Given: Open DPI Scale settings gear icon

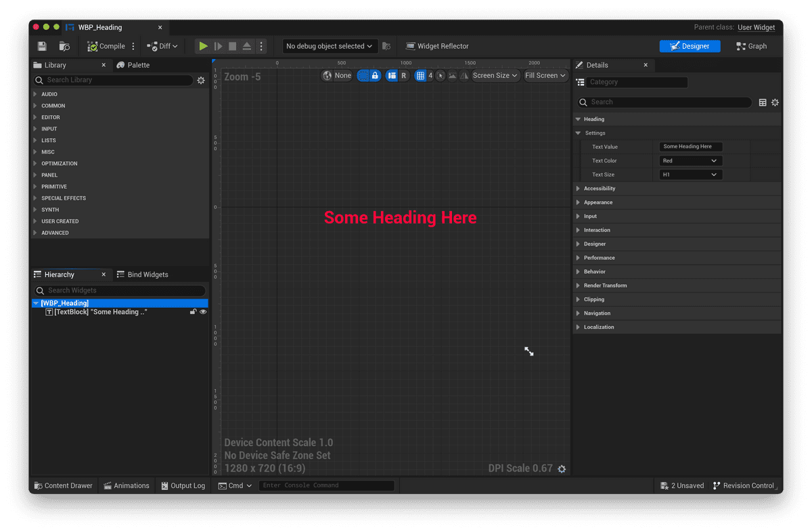Looking at the screenshot, I should click(x=562, y=468).
